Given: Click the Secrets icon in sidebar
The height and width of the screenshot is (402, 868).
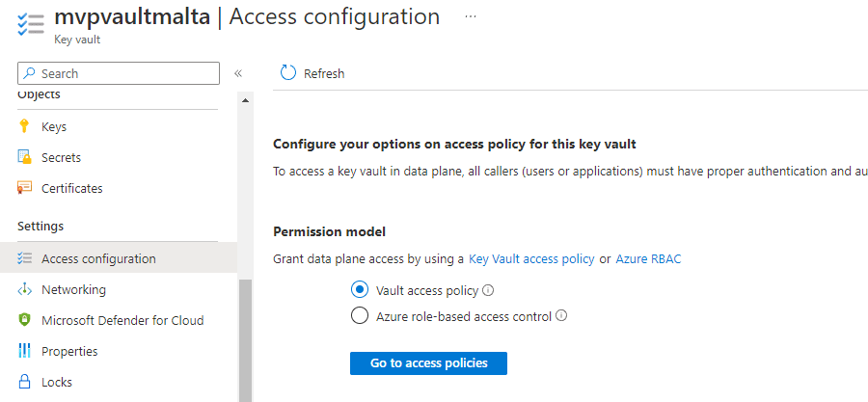Looking at the screenshot, I should coord(25,157).
